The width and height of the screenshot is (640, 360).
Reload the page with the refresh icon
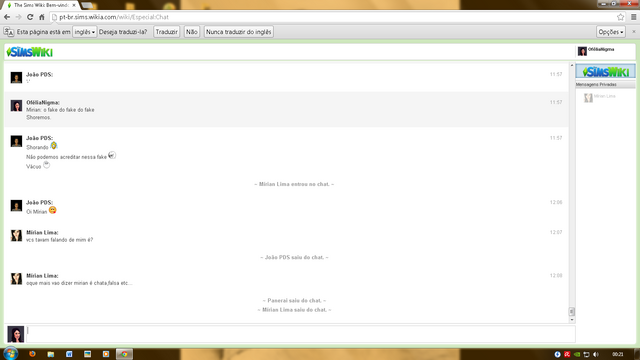click(30, 17)
